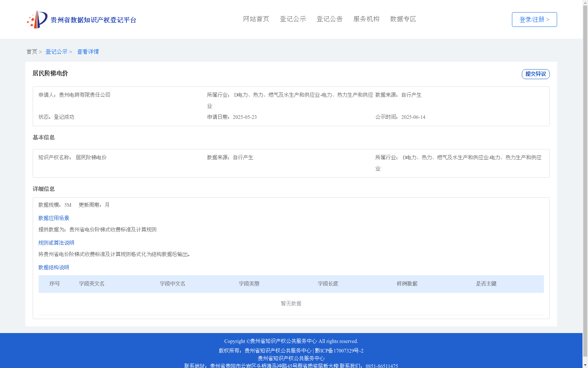Select the 服务机构 navigation item

(366, 19)
